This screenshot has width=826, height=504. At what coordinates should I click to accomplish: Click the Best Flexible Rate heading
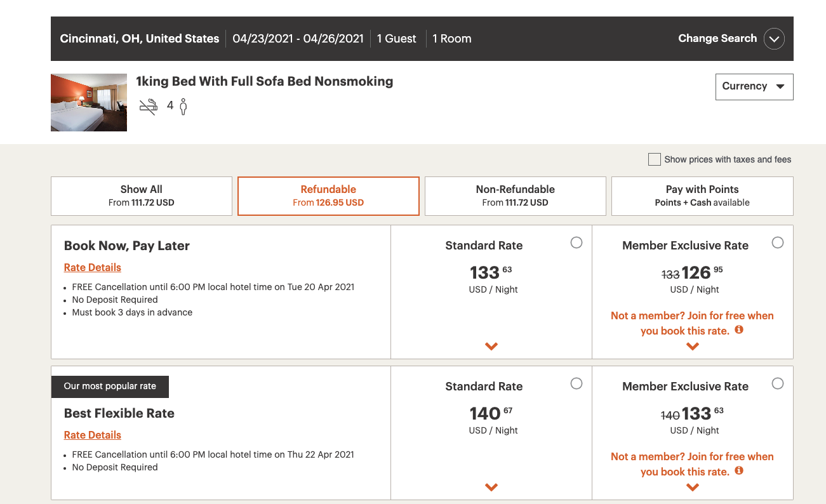pos(119,414)
